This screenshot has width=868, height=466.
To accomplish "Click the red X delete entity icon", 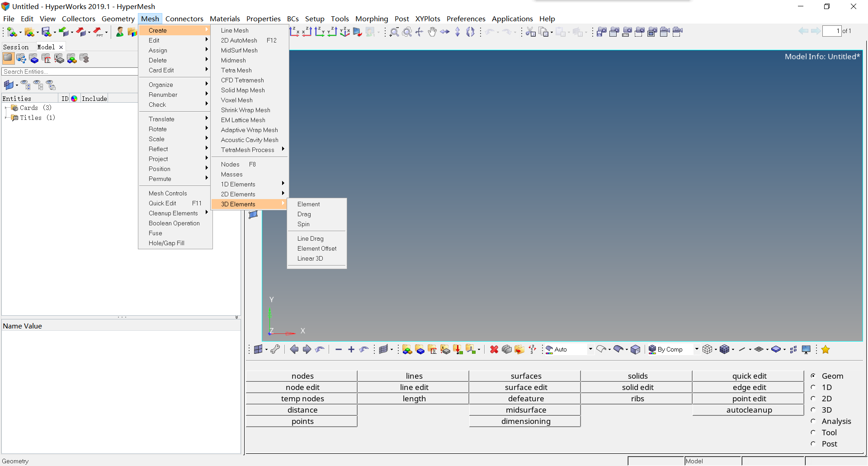I will click(x=494, y=349).
